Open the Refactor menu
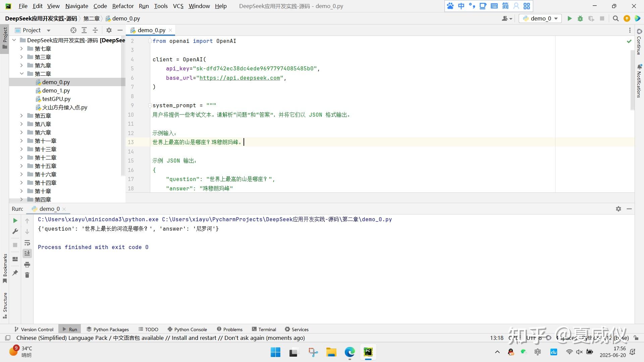This screenshot has width=644, height=362. [x=123, y=6]
